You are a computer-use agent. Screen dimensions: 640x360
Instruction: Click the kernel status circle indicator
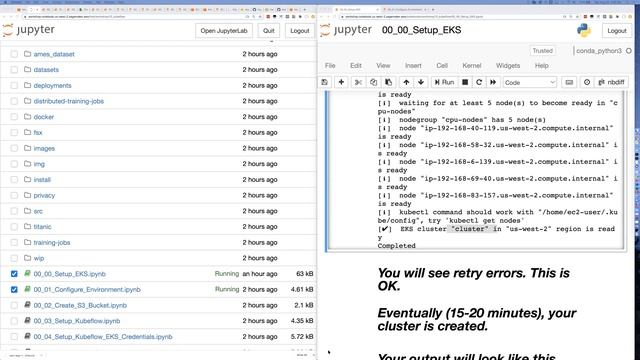click(x=629, y=51)
